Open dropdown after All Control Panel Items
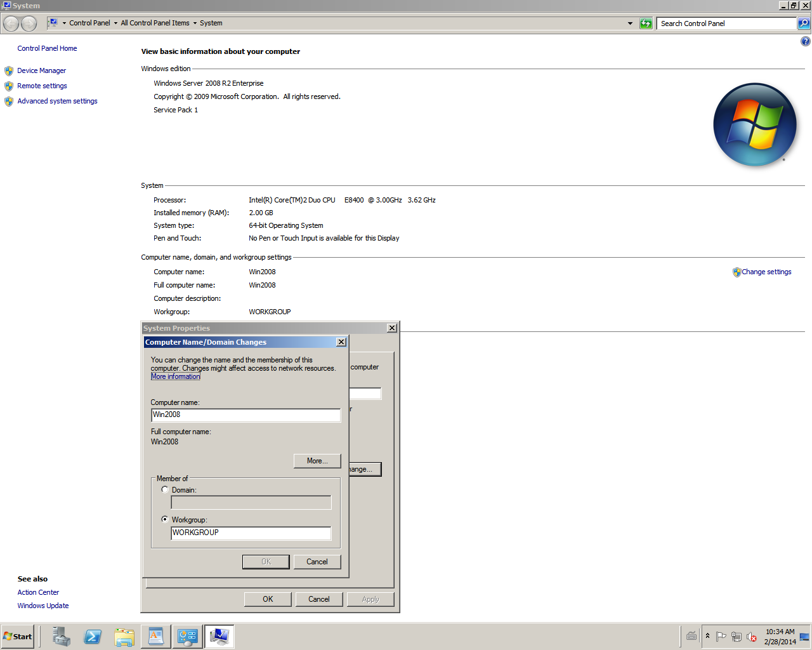 pyautogui.click(x=195, y=23)
